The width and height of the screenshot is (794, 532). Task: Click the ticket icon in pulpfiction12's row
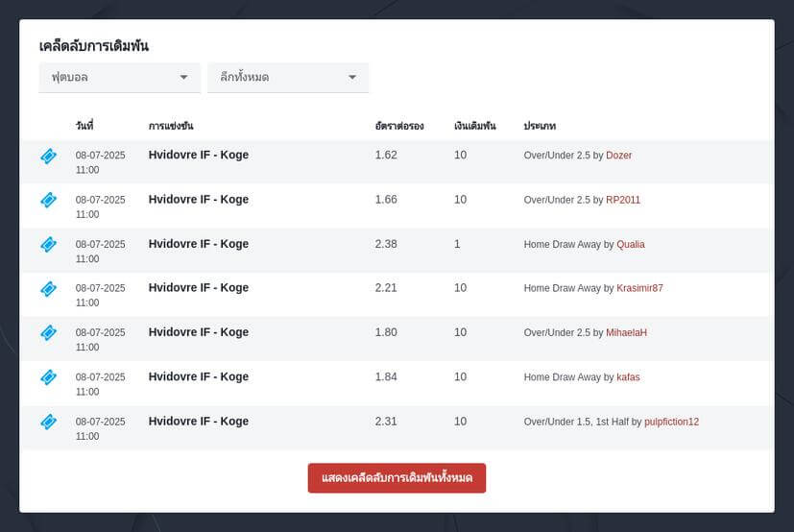pyautogui.click(x=49, y=422)
